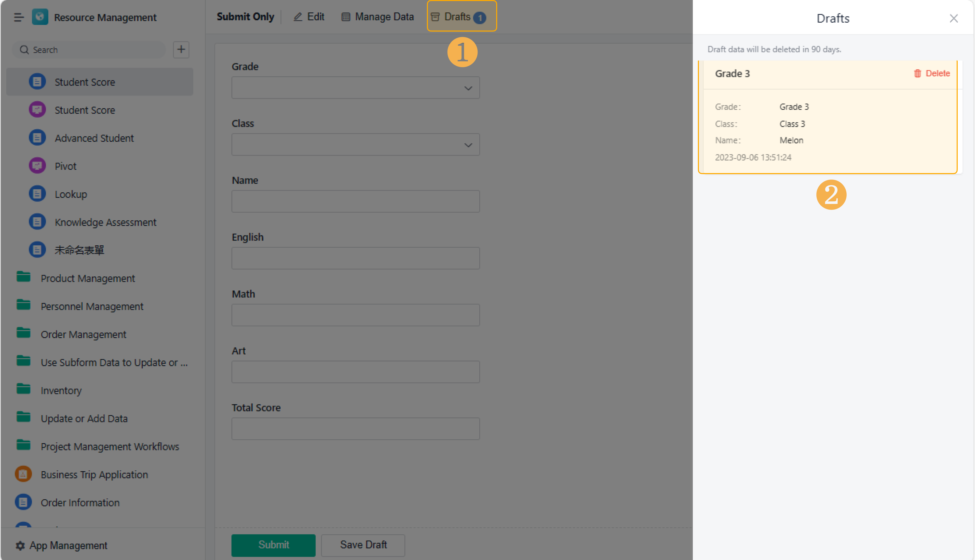This screenshot has width=975, height=560.
Task: Select Advanced Student in sidebar
Action: point(94,138)
